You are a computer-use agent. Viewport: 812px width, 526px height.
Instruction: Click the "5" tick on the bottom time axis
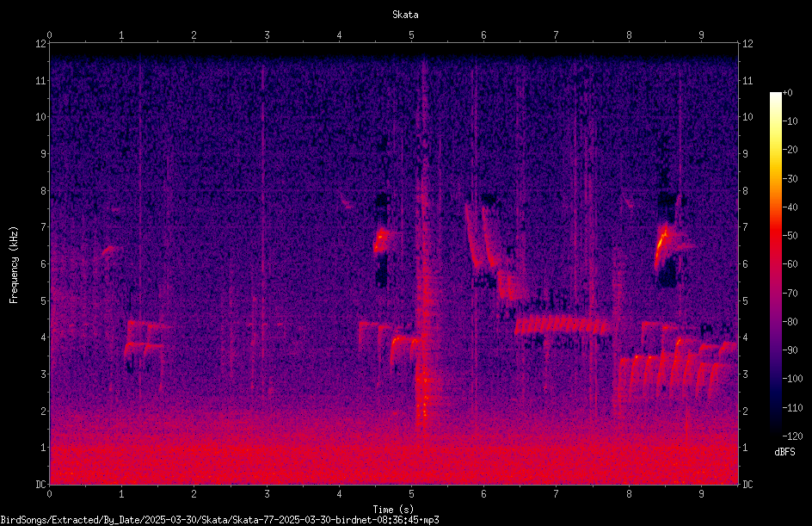(x=412, y=494)
